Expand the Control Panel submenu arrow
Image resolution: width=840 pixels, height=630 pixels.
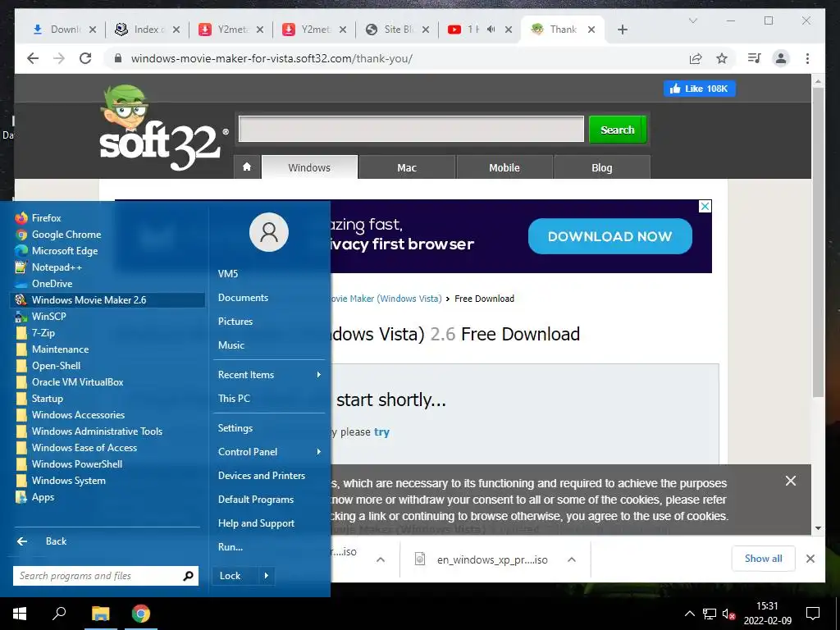[x=319, y=452]
